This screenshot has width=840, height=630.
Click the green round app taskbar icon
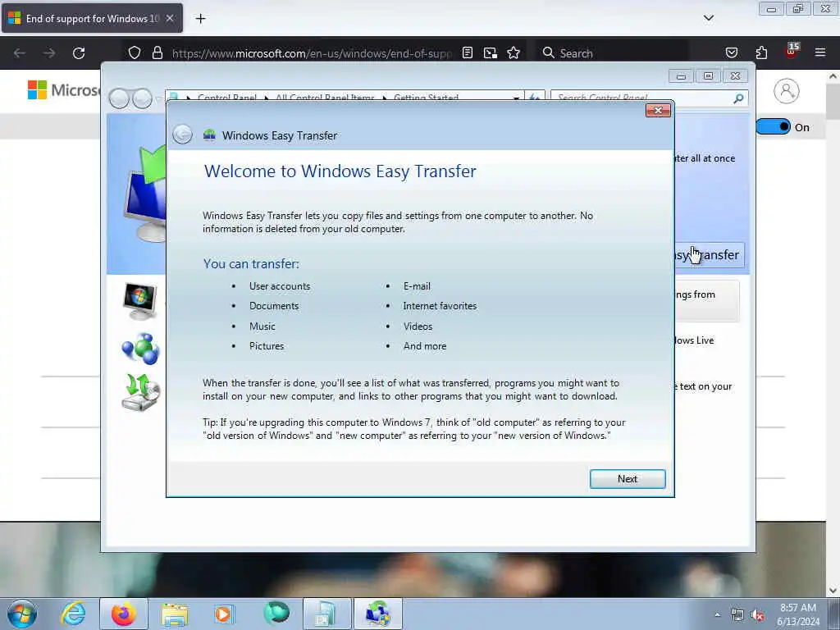(276, 614)
